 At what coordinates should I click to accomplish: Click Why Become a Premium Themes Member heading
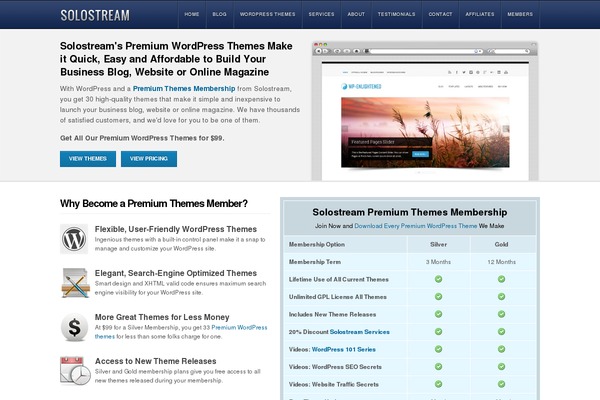[x=154, y=203]
